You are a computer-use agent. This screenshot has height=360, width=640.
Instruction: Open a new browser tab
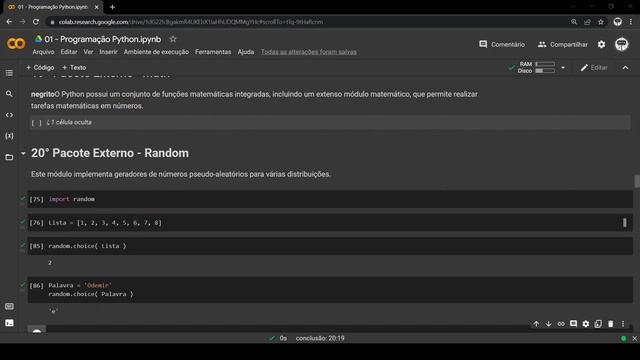(x=112, y=7)
